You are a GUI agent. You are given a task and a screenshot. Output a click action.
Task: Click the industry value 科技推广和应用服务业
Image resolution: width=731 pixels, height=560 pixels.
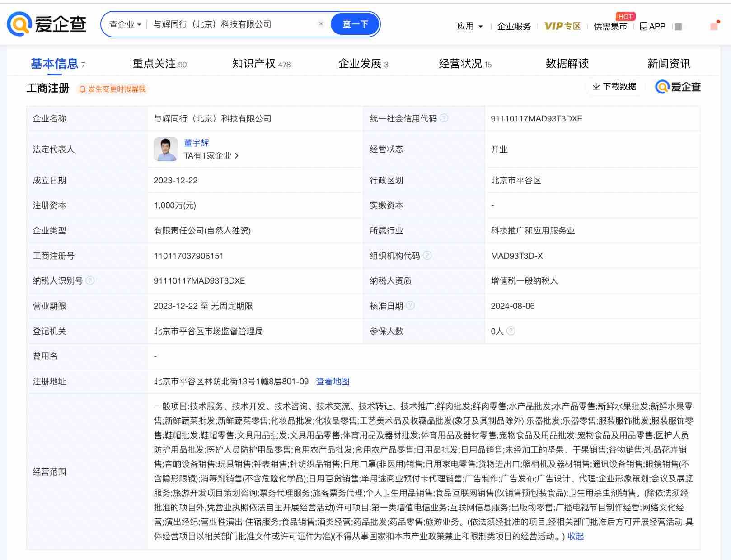[x=533, y=231]
